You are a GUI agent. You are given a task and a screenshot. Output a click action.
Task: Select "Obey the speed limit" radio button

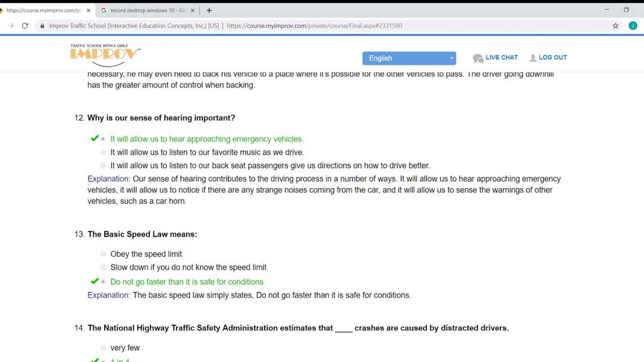(x=103, y=254)
